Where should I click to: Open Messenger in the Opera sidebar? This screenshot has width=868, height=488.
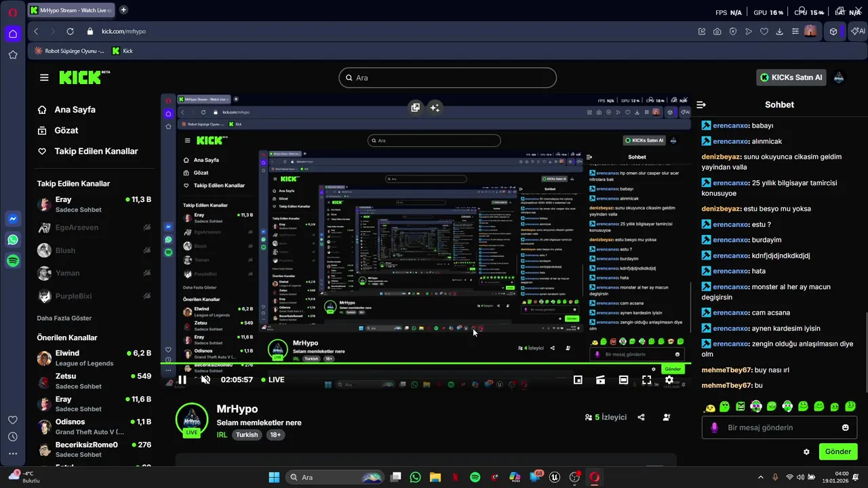click(x=13, y=219)
